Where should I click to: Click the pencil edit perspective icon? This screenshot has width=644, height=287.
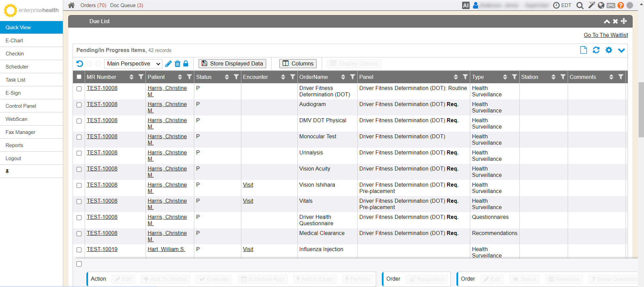[x=168, y=64]
